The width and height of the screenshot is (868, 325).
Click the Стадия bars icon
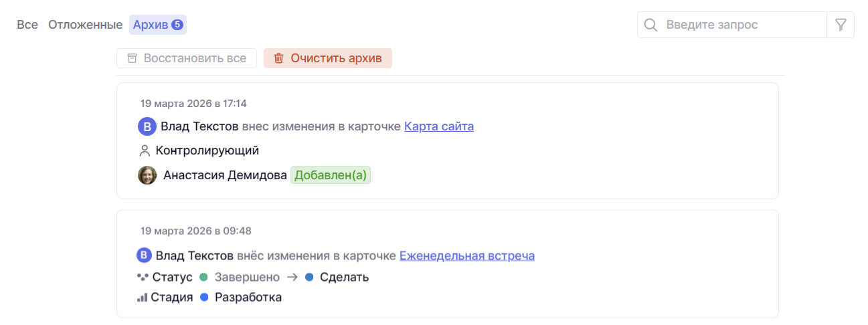143,298
